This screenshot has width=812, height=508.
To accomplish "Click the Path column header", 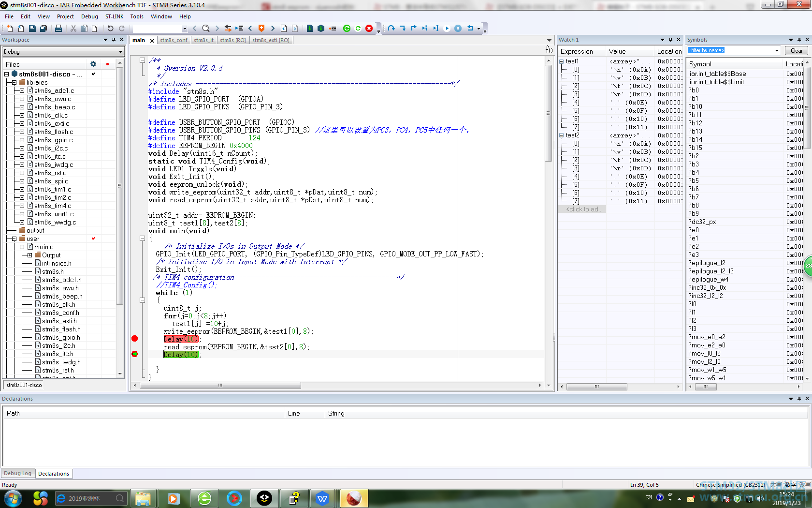I will click(144, 413).
